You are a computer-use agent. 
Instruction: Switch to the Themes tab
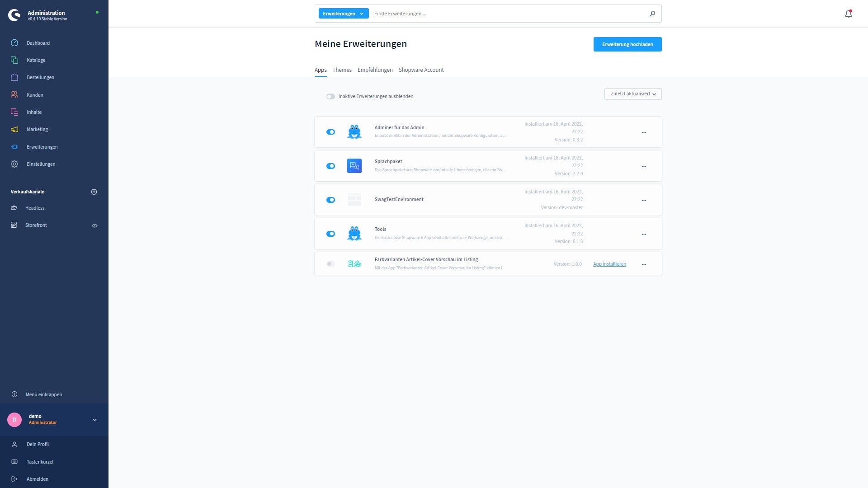[x=342, y=70]
